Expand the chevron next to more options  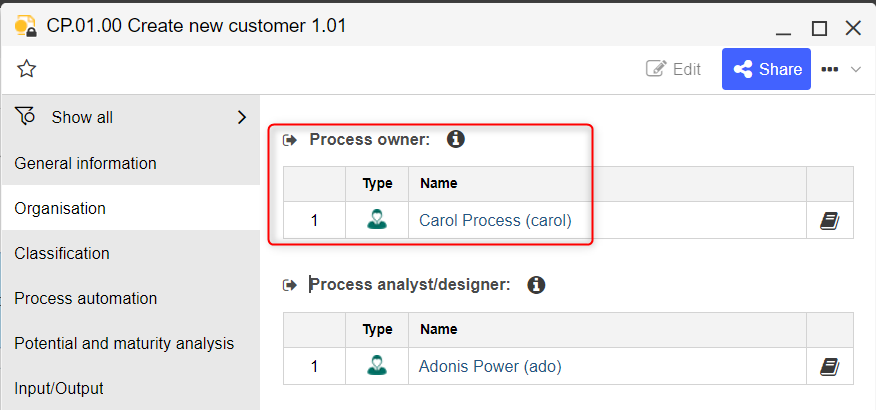(856, 69)
